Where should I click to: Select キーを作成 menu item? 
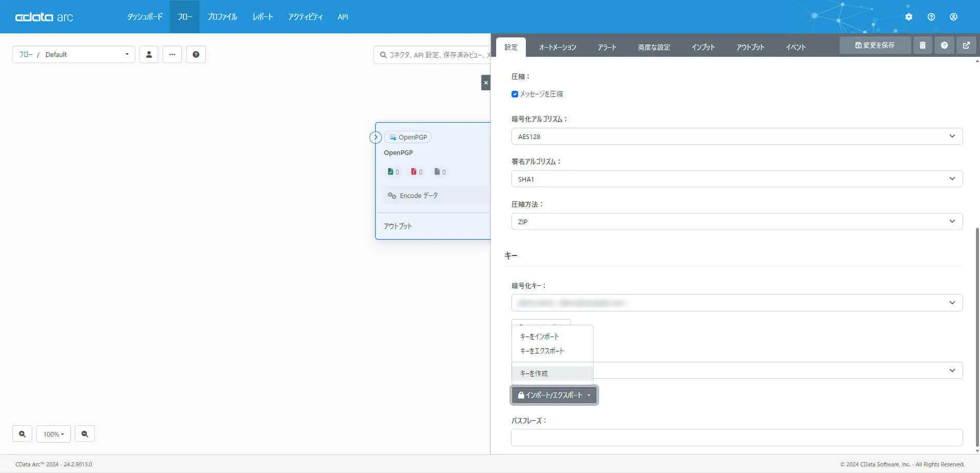coord(552,373)
